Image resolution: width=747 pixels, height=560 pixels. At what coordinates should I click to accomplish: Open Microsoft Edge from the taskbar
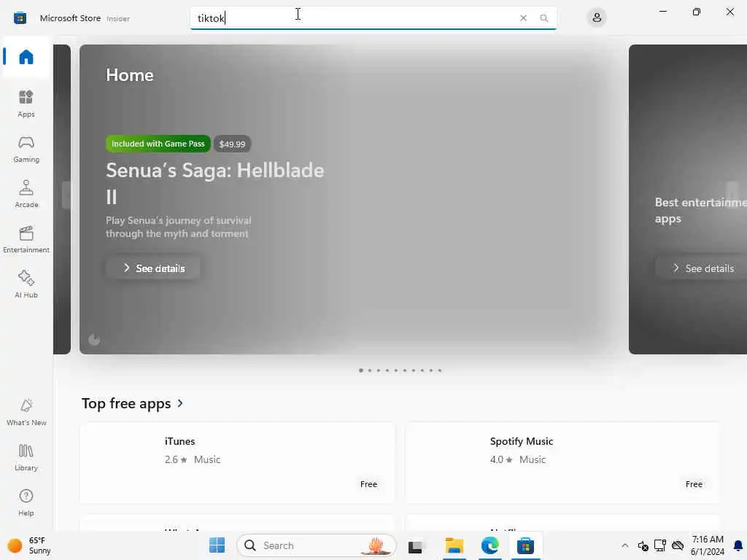pos(489,545)
